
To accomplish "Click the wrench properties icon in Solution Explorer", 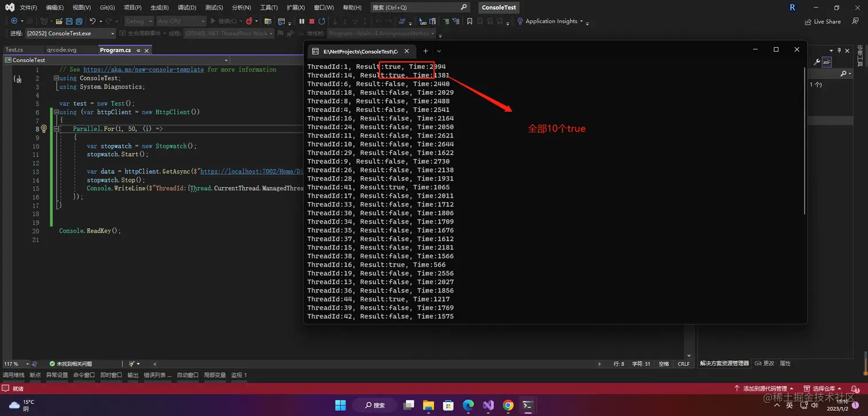I will 817,62.
